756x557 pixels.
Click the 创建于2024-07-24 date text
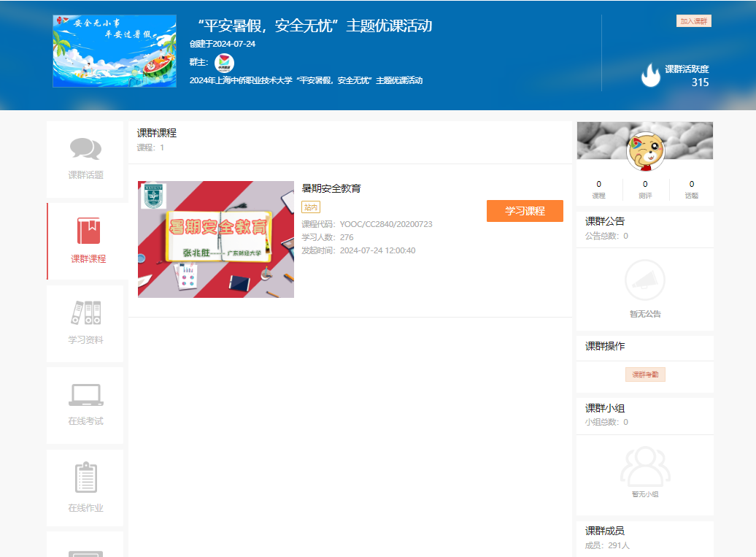(223, 44)
